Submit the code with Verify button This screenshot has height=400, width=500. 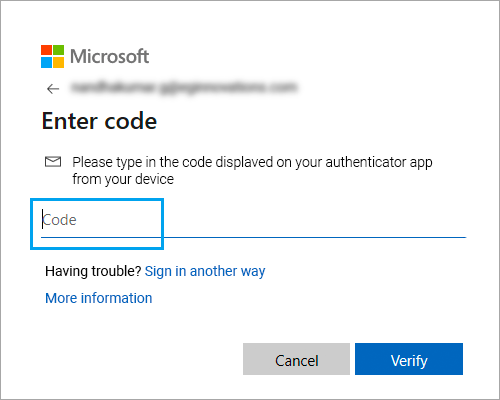click(x=409, y=359)
